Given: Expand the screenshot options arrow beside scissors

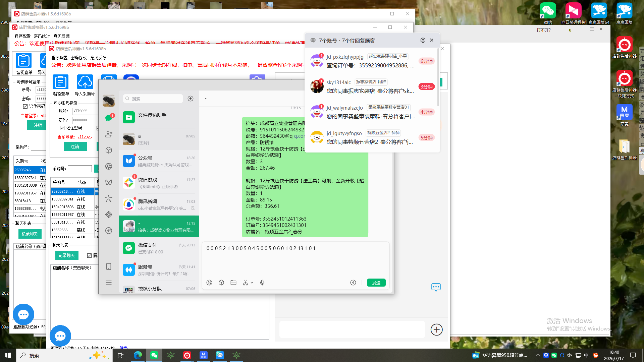Looking at the screenshot, I should pyautogui.click(x=252, y=283).
